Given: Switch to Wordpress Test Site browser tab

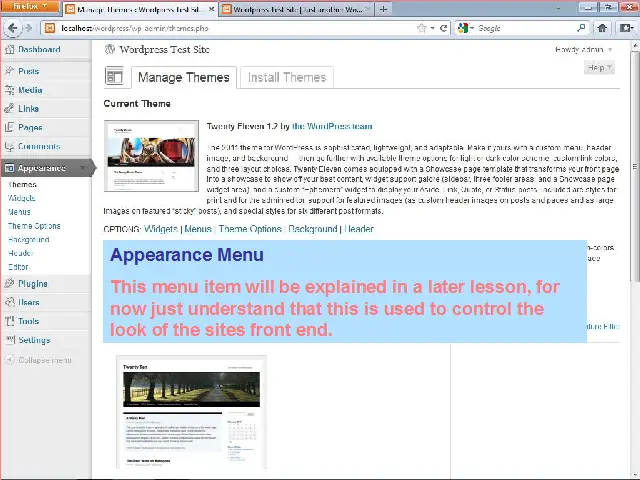Looking at the screenshot, I should tap(297, 9).
